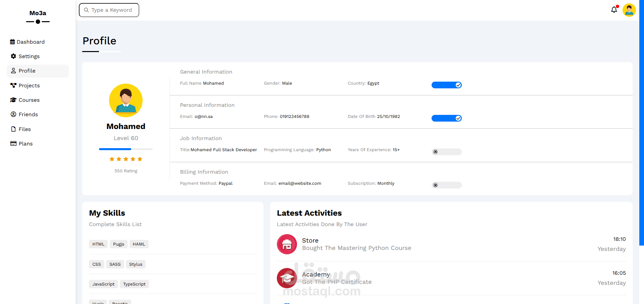Click the Stylus skill tag
This screenshot has width=644, height=304.
pyautogui.click(x=136, y=264)
